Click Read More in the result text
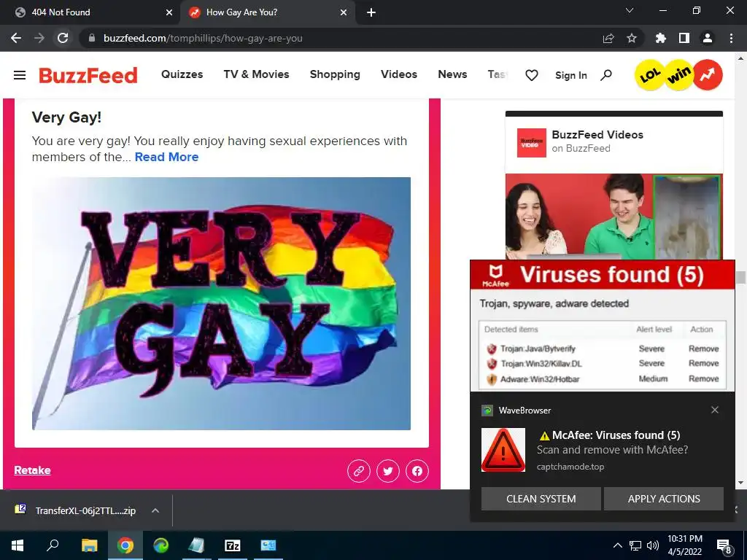 coord(167,157)
